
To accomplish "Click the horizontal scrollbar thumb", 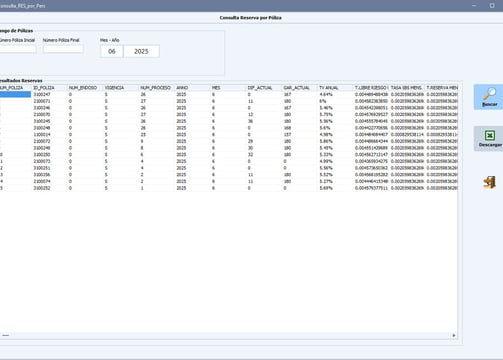I will point(6,335).
